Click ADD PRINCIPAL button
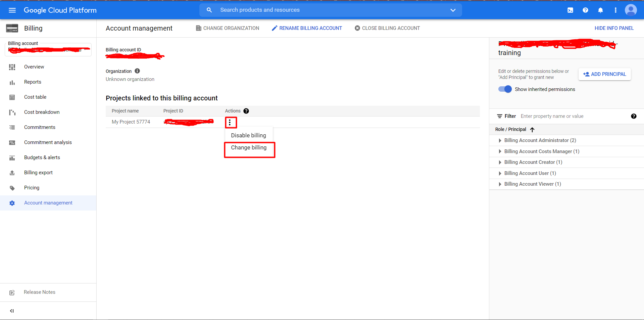The height and width of the screenshot is (320, 644). pyautogui.click(x=605, y=74)
